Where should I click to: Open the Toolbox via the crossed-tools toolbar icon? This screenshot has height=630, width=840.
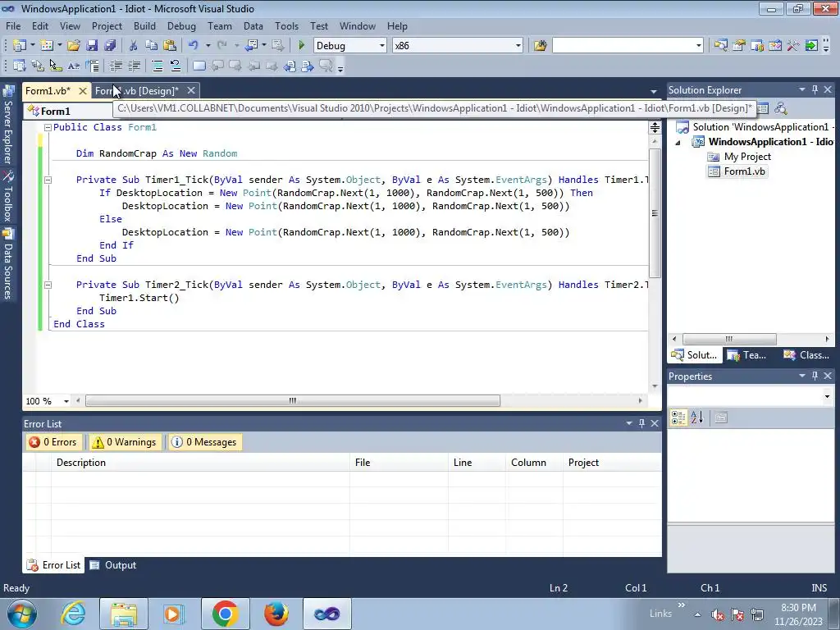pos(793,46)
